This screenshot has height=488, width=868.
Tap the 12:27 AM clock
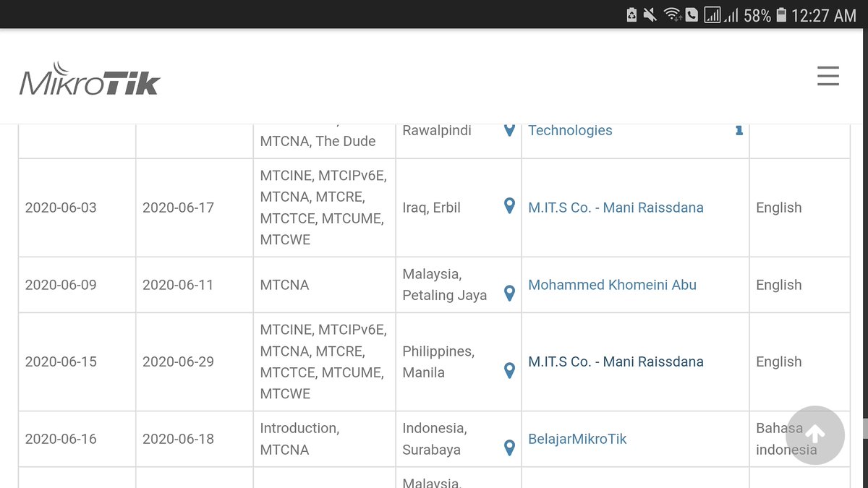tap(824, 15)
